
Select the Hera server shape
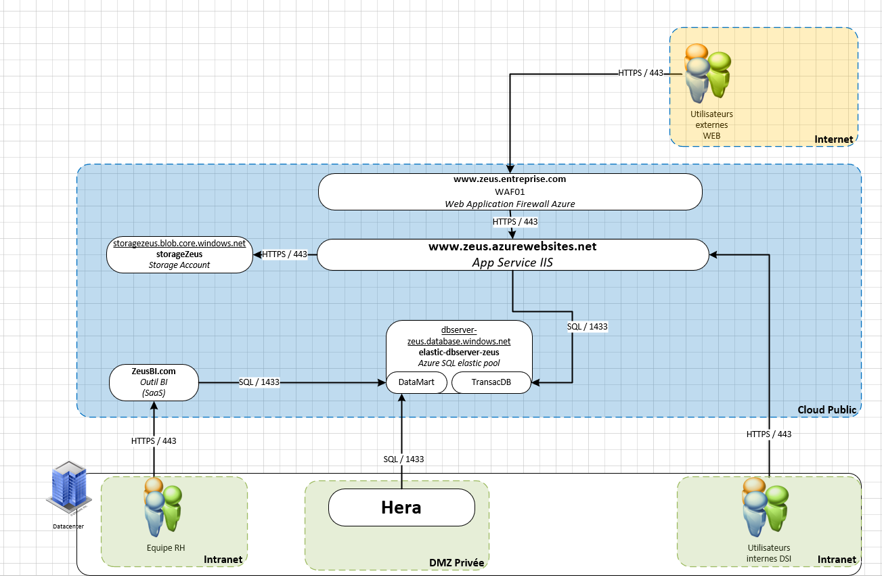401,507
